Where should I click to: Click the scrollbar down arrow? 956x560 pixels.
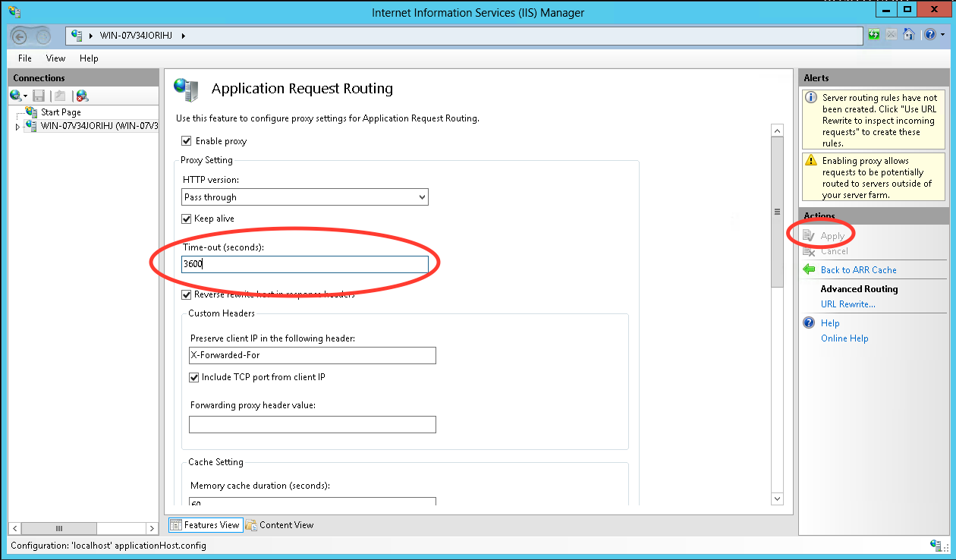[x=777, y=499]
